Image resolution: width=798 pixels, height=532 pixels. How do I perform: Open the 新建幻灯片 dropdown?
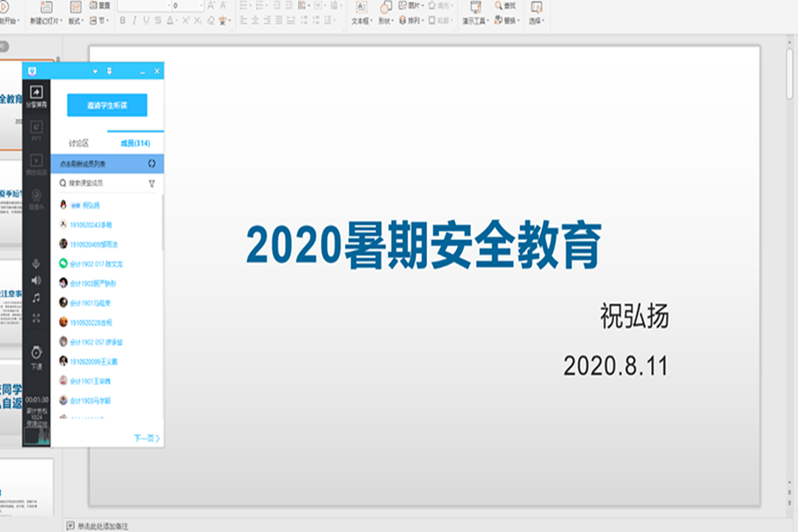click(45, 20)
